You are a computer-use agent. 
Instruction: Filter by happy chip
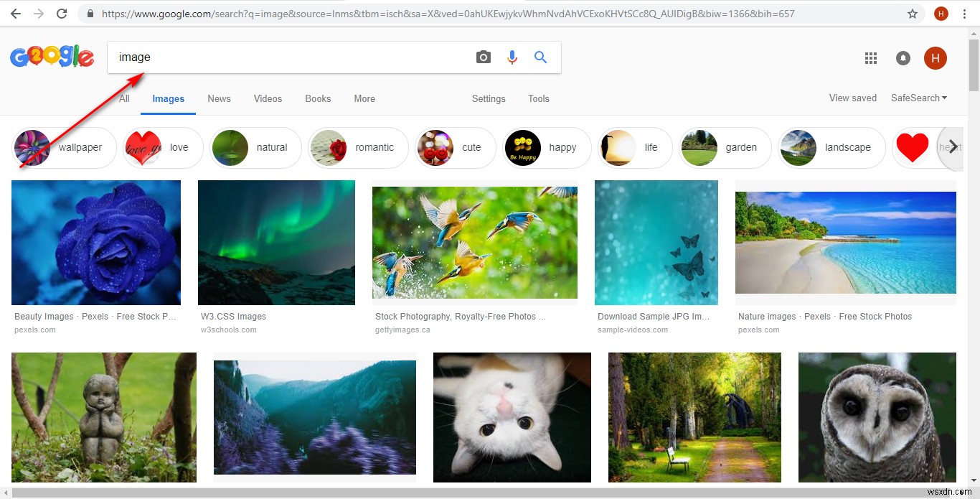pos(546,147)
